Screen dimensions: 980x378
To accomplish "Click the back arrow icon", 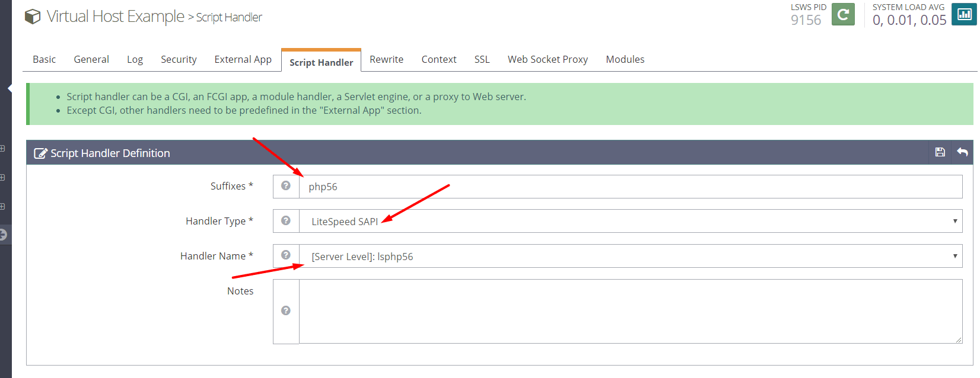I will 962,152.
